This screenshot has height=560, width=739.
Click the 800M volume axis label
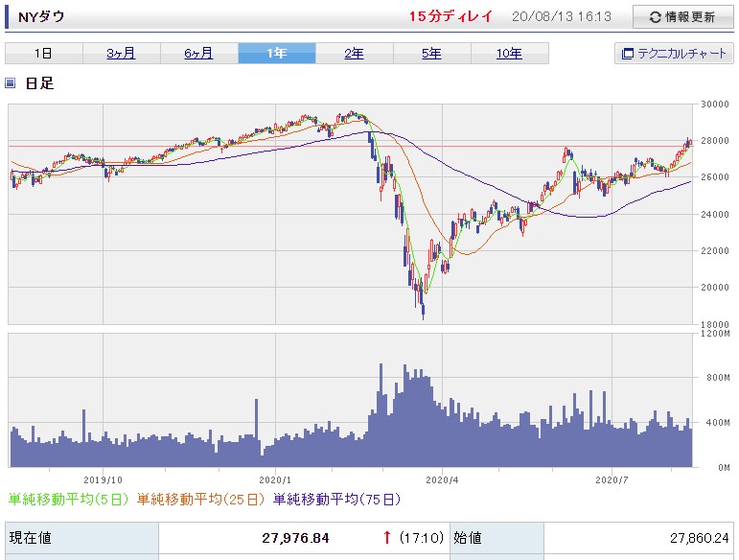(718, 378)
